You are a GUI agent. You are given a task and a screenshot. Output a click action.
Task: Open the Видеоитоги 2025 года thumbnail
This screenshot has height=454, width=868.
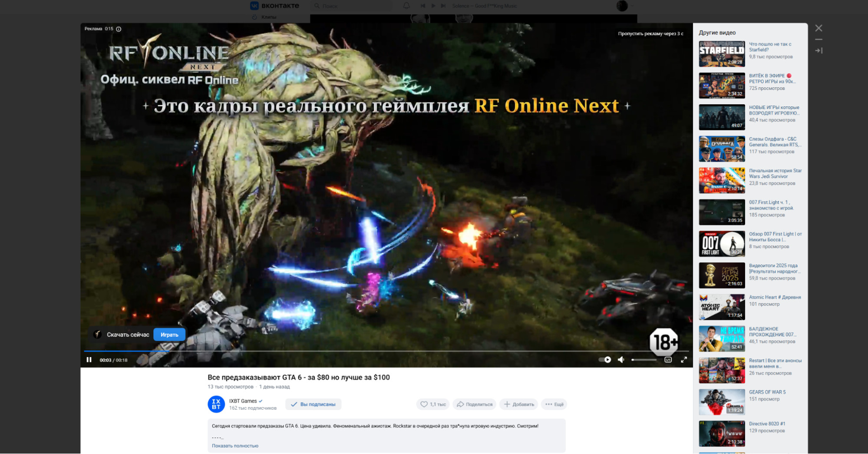[722, 275]
